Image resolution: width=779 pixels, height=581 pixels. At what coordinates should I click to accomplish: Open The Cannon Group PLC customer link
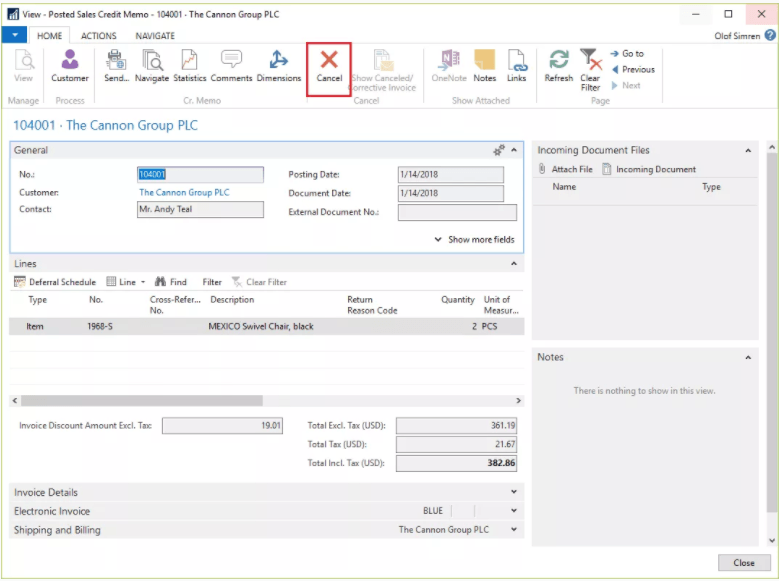click(184, 192)
